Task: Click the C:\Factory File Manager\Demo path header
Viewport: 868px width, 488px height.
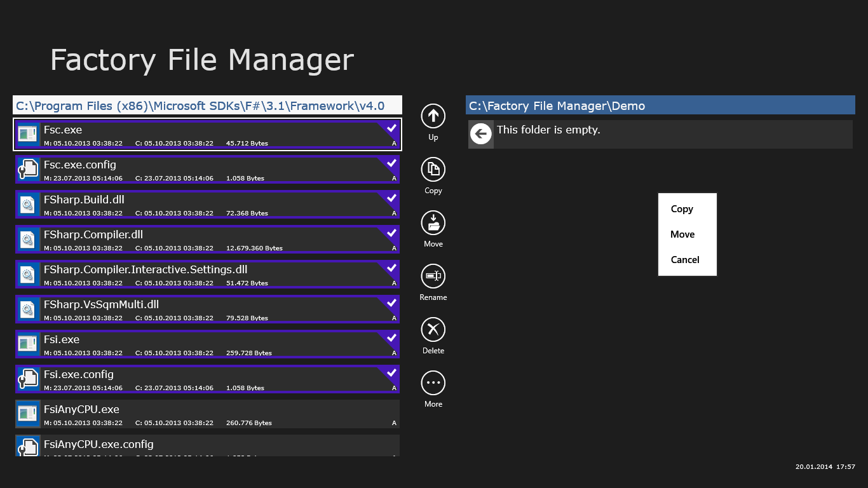Action: click(x=660, y=105)
